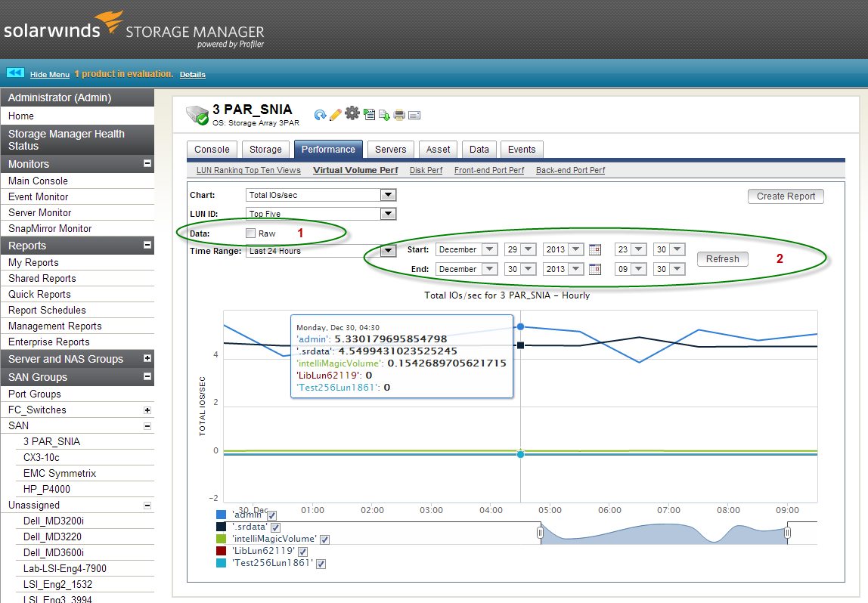Open the Back-end Port Perf link

point(571,170)
